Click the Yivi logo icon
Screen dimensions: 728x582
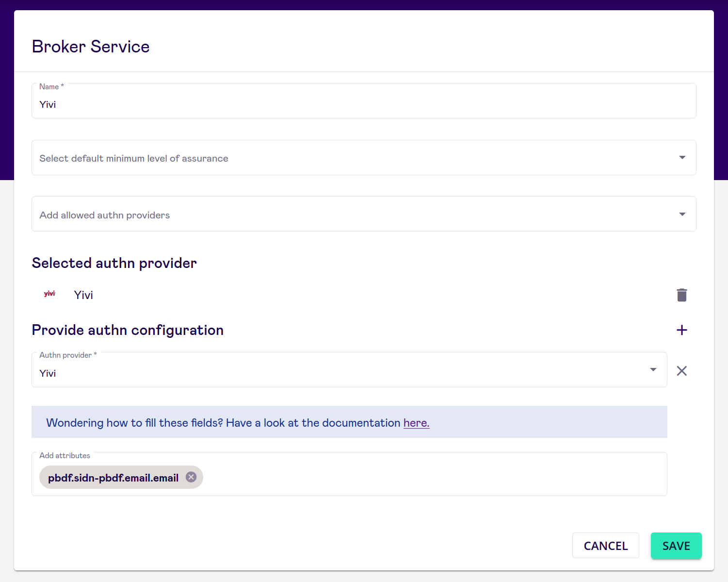point(49,294)
